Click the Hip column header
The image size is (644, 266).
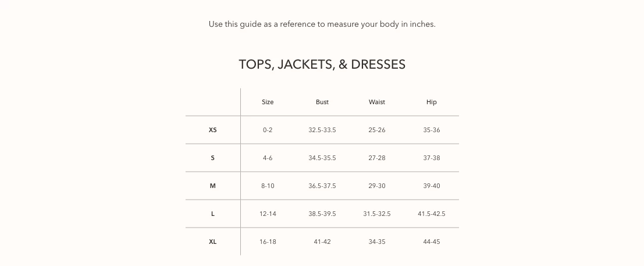[432, 102]
